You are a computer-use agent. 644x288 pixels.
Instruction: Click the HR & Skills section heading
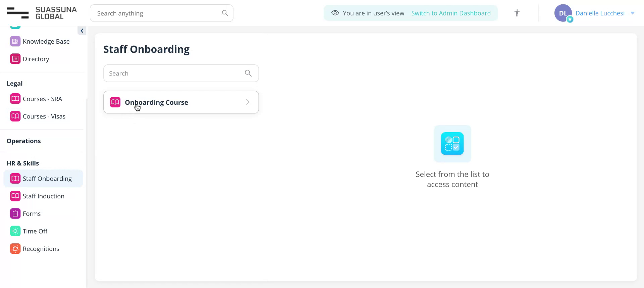coord(23,163)
